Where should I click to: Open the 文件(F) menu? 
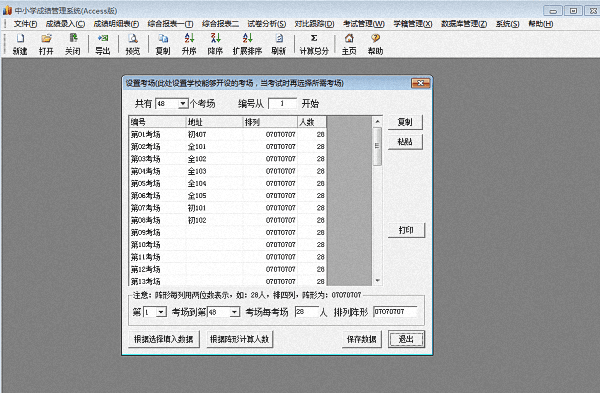tap(25, 24)
